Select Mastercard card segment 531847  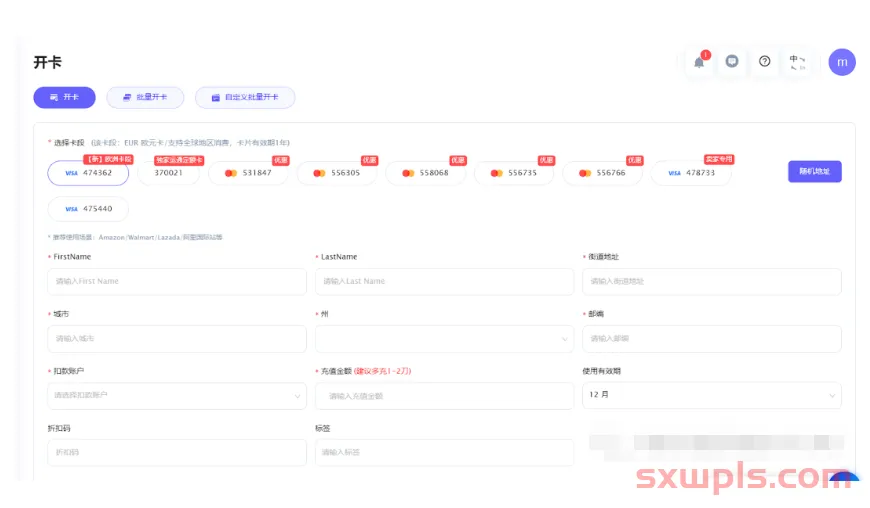coord(248,173)
